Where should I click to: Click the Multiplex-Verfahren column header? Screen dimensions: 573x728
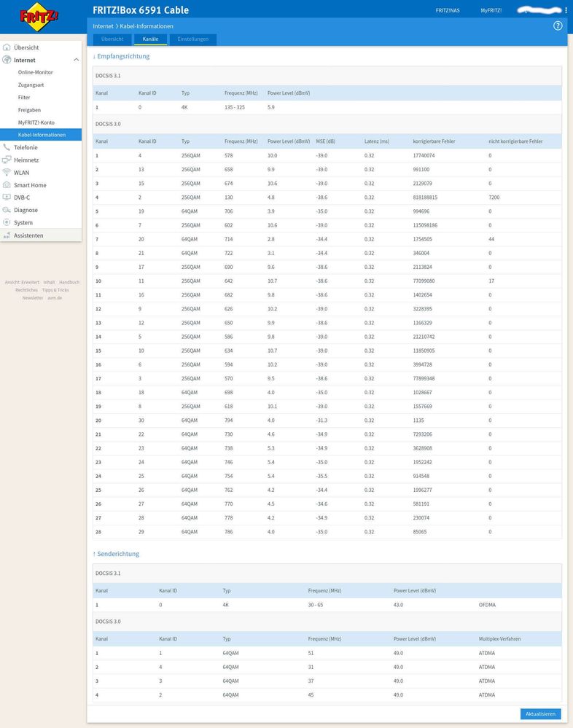pyautogui.click(x=499, y=639)
